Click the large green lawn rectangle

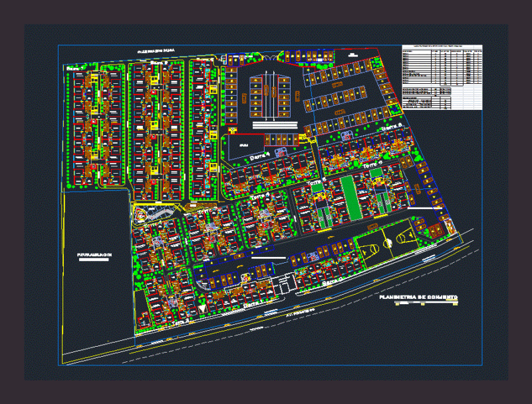coord(350,198)
